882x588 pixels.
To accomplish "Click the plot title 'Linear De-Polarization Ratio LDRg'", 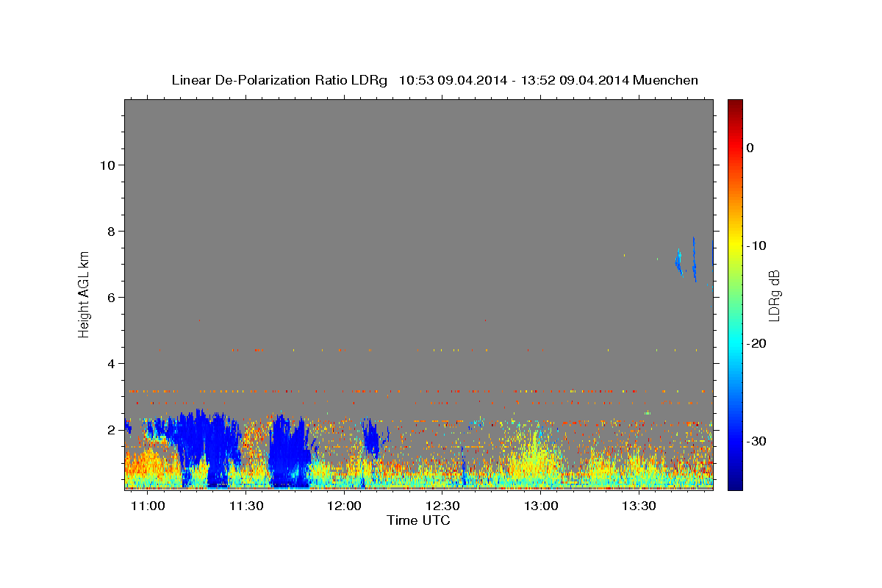I will [x=279, y=80].
